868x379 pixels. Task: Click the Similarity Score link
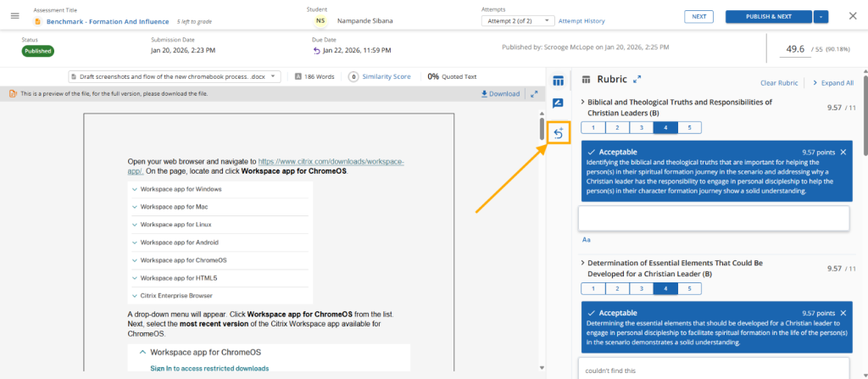386,76
